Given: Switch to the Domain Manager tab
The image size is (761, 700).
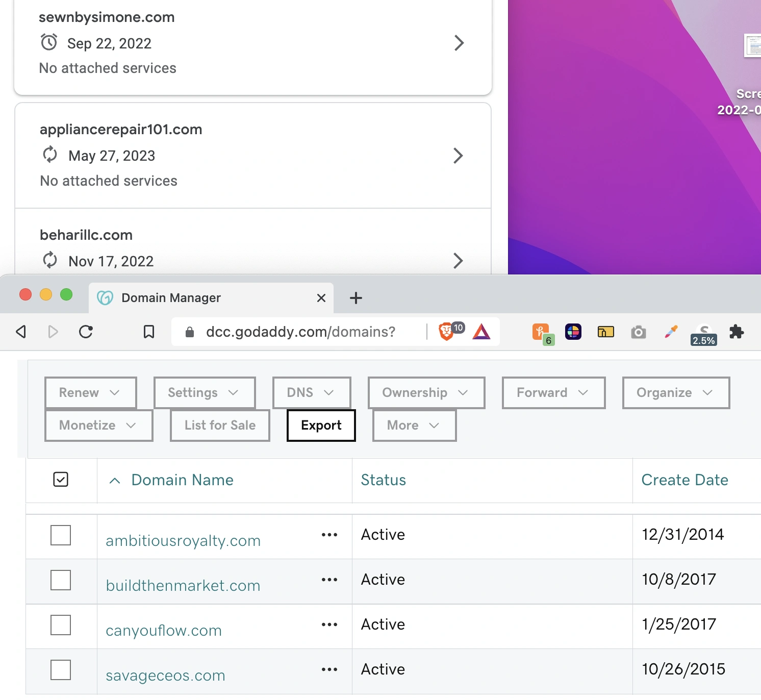Looking at the screenshot, I should point(171,298).
